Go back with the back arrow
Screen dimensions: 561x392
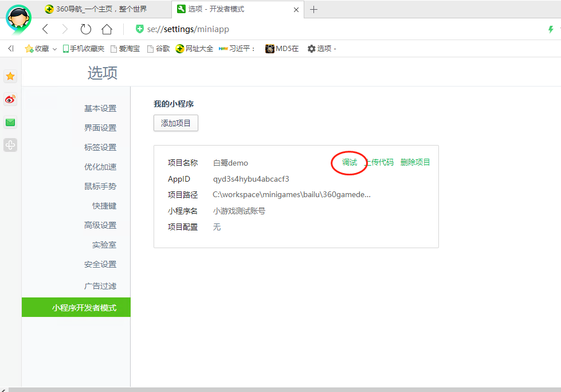click(45, 29)
